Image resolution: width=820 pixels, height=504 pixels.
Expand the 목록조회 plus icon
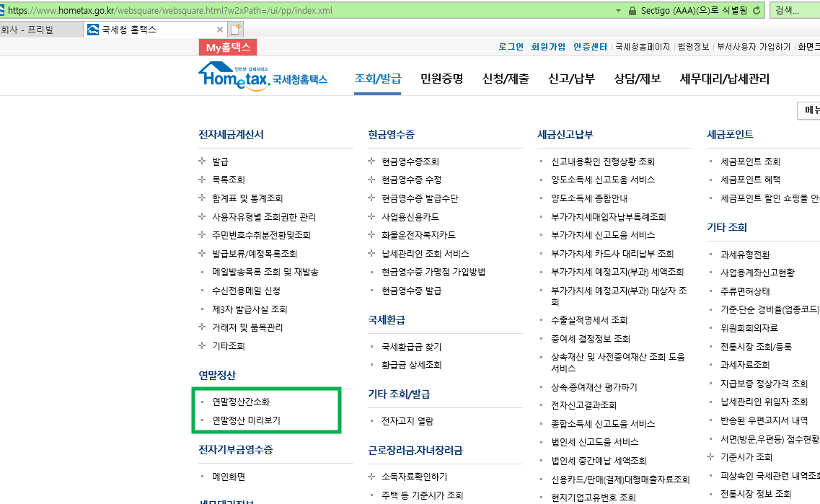(202, 180)
